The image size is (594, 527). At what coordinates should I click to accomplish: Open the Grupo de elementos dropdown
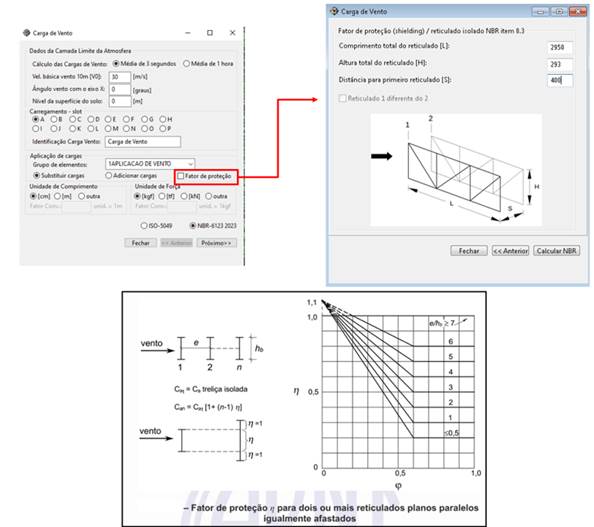(150, 164)
